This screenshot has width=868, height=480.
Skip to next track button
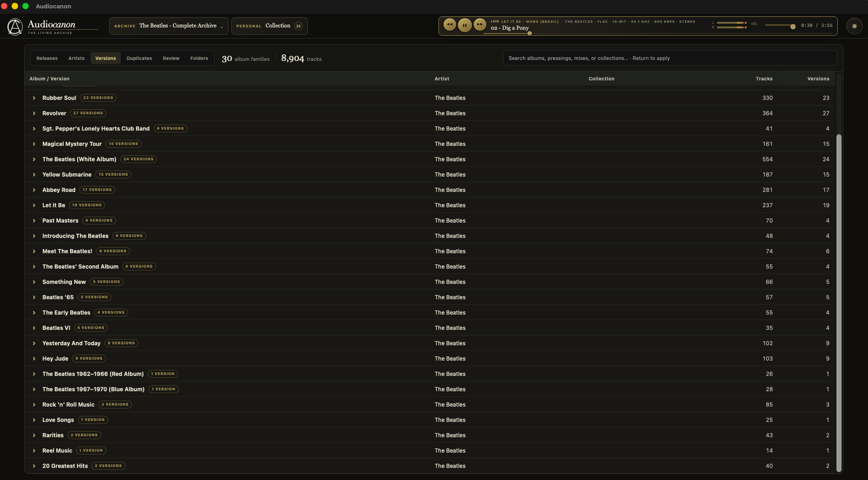(480, 25)
